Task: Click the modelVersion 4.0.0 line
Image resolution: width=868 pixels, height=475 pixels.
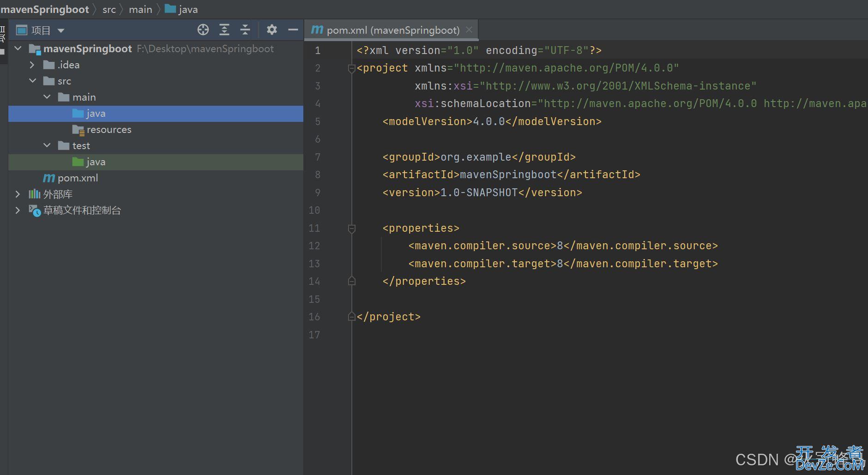Action: (x=492, y=121)
